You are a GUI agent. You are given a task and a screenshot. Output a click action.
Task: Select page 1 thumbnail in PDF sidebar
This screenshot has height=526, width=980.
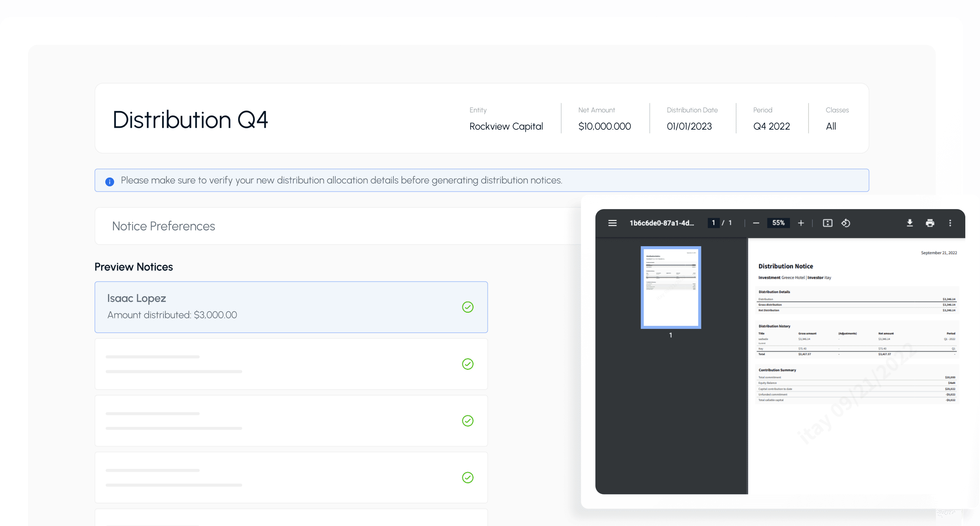point(670,288)
